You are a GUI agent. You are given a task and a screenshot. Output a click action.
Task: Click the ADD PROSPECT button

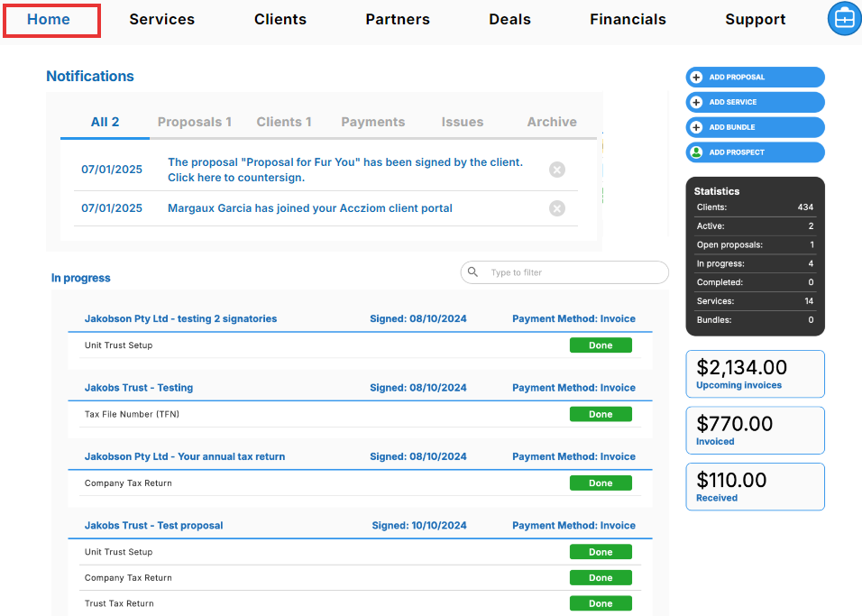pyautogui.click(x=756, y=152)
